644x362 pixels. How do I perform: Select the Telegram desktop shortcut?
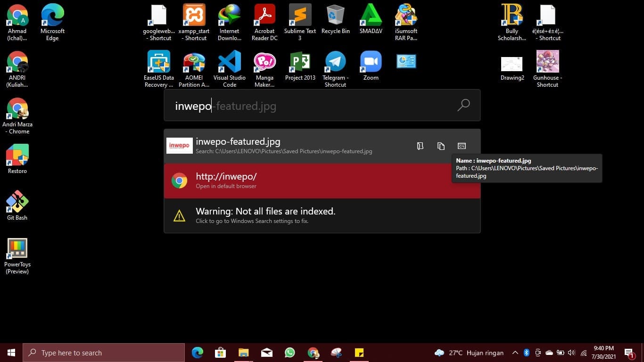tap(335, 69)
